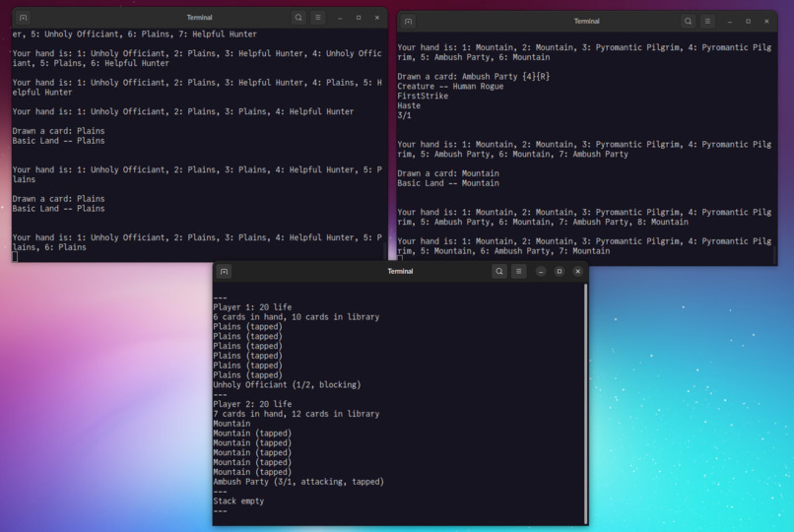This screenshot has width=794, height=532.
Task: Maximize the top-left Terminal window
Action: pos(359,18)
